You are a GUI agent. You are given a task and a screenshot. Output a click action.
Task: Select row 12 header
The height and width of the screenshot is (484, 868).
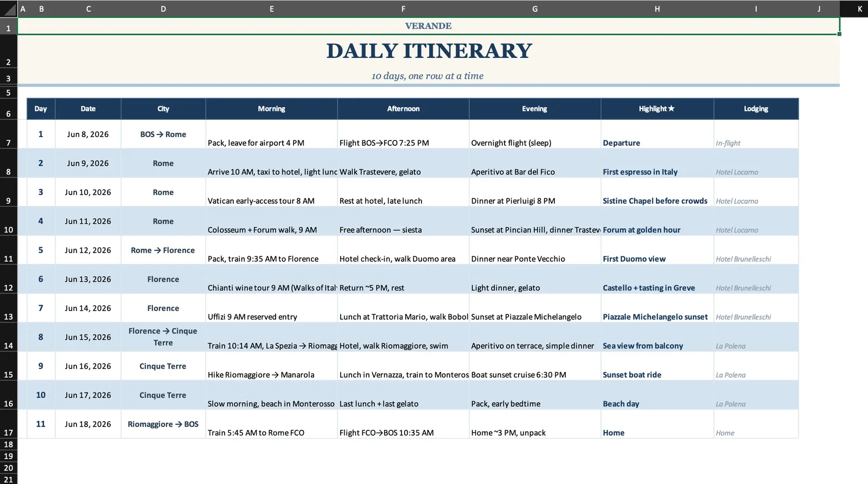pos(9,279)
